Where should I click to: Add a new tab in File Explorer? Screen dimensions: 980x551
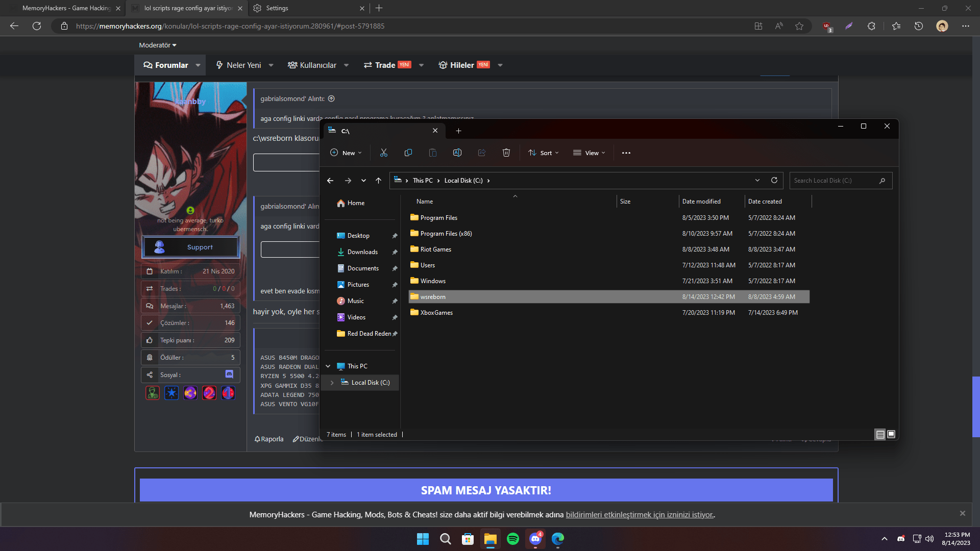tap(458, 131)
